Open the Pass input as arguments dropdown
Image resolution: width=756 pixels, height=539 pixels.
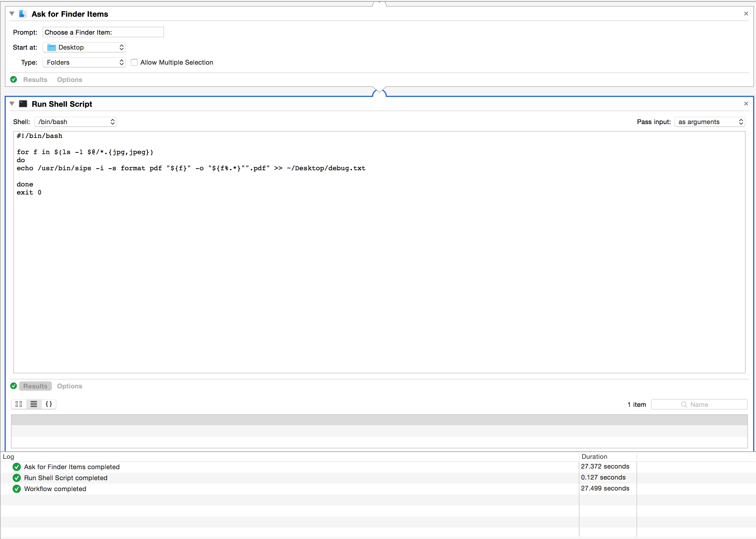(710, 122)
